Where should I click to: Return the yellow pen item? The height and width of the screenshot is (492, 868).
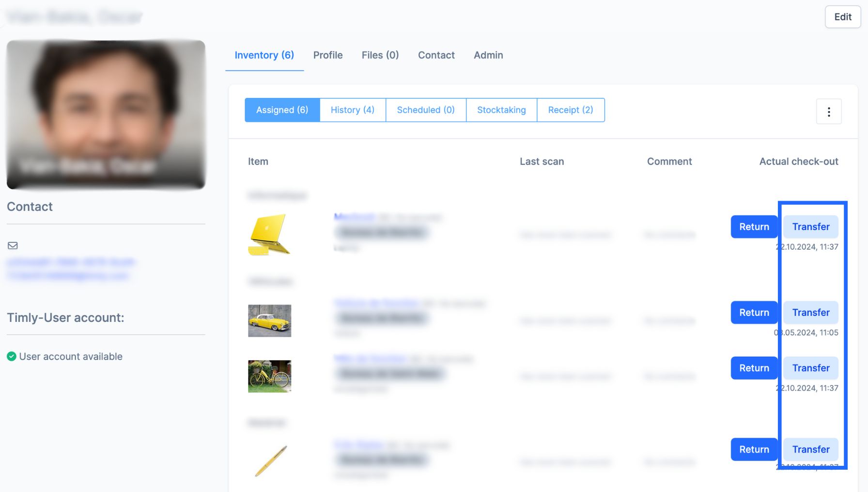click(x=754, y=450)
